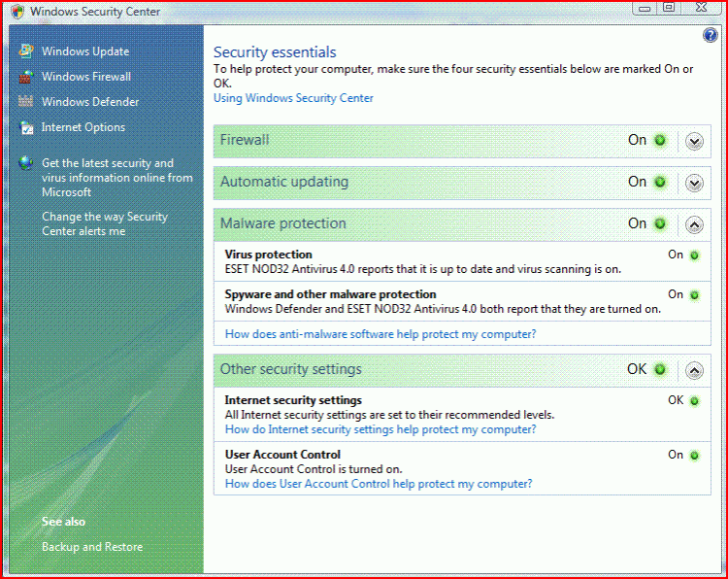Click green light next to User Account Control
The height and width of the screenshot is (579, 728).
(694, 456)
